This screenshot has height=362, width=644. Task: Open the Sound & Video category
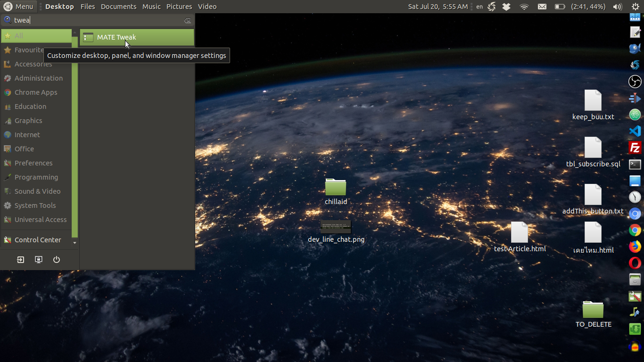37,191
